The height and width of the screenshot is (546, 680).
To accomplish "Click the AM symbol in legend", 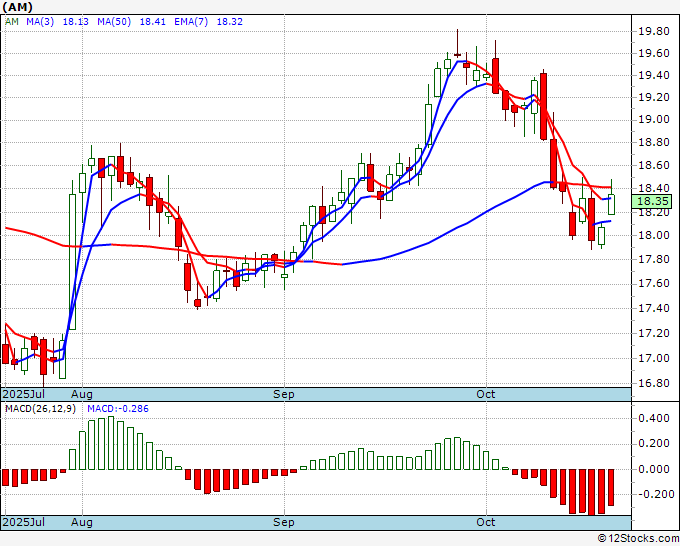I will pos(11,20).
